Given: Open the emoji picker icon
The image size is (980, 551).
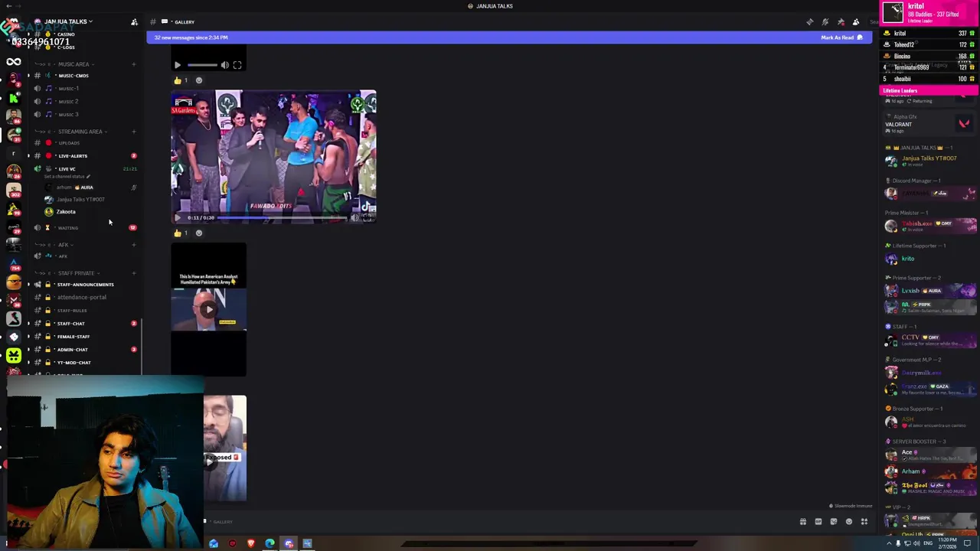Looking at the screenshot, I should [849, 522].
